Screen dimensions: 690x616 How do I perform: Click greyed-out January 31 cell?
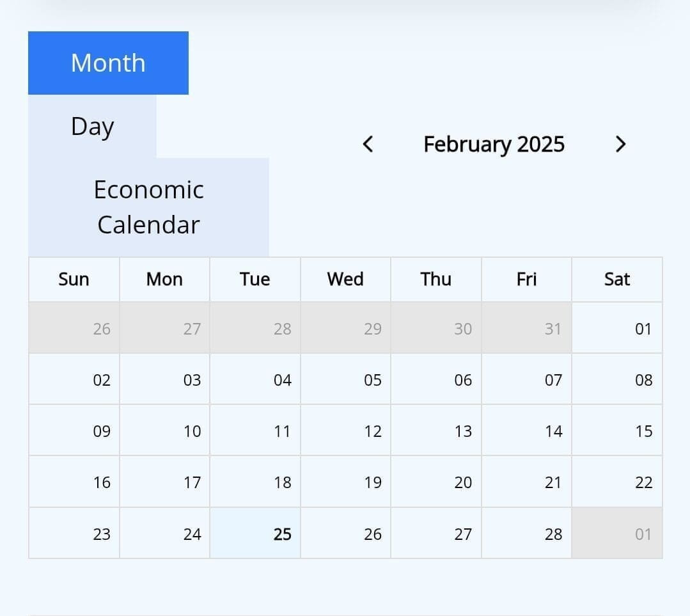pyautogui.click(x=526, y=328)
